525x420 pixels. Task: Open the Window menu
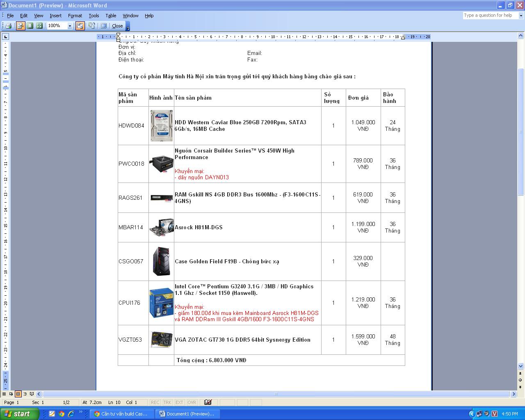[x=130, y=16]
